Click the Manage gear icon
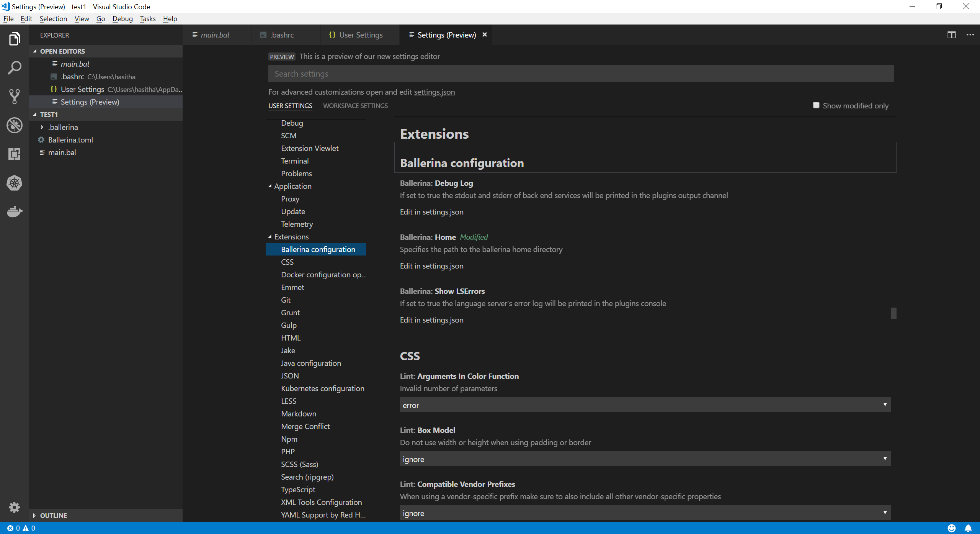This screenshot has width=980, height=534. [14, 507]
